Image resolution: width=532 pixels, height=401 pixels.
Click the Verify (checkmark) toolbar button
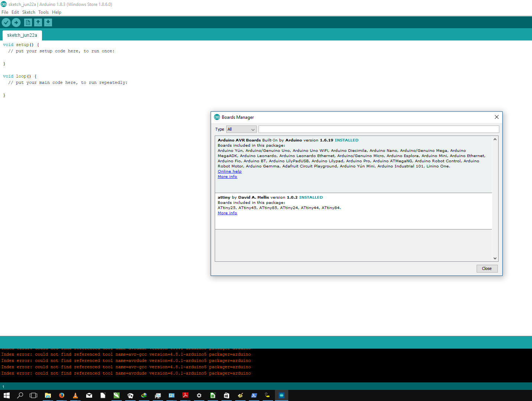tap(6, 23)
